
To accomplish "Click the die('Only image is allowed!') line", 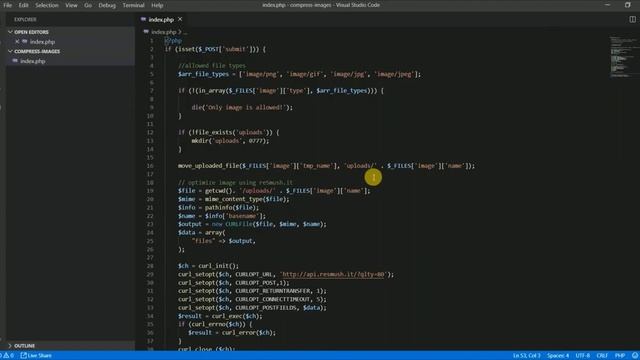I will (x=242, y=108).
